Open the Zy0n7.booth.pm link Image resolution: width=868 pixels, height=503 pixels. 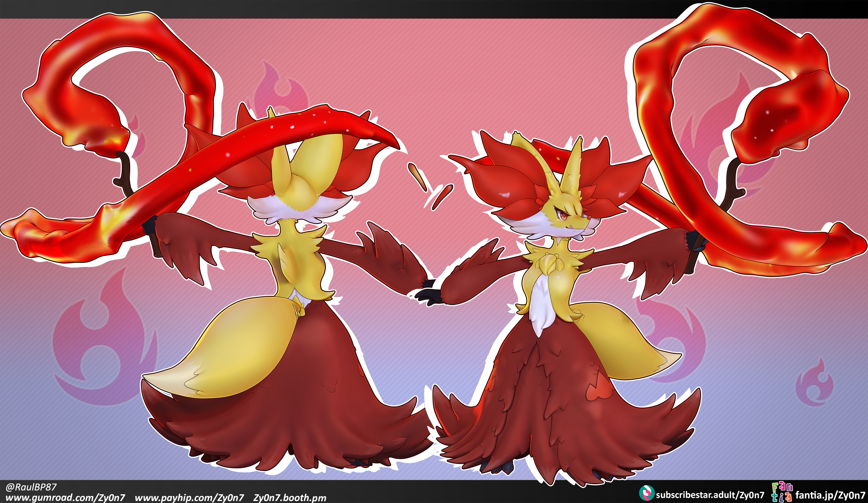[290, 498]
